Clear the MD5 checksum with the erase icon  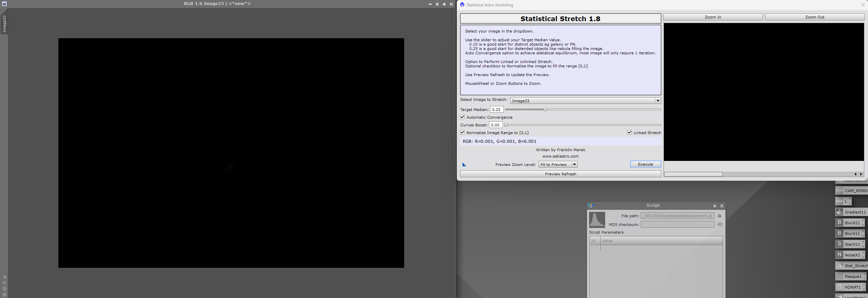[x=719, y=224]
